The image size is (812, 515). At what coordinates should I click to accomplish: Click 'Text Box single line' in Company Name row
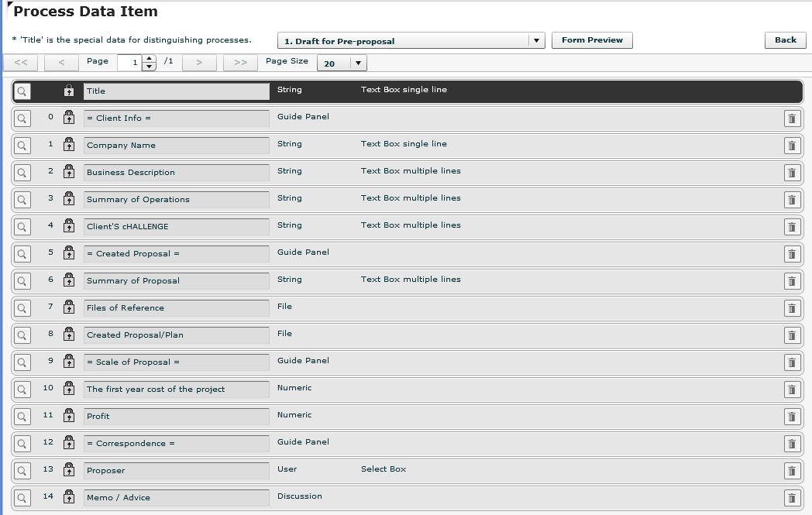(404, 144)
